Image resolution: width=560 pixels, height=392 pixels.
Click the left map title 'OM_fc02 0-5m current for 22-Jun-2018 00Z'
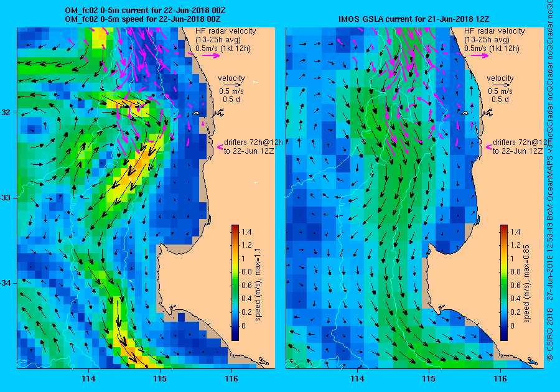[x=145, y=11]
